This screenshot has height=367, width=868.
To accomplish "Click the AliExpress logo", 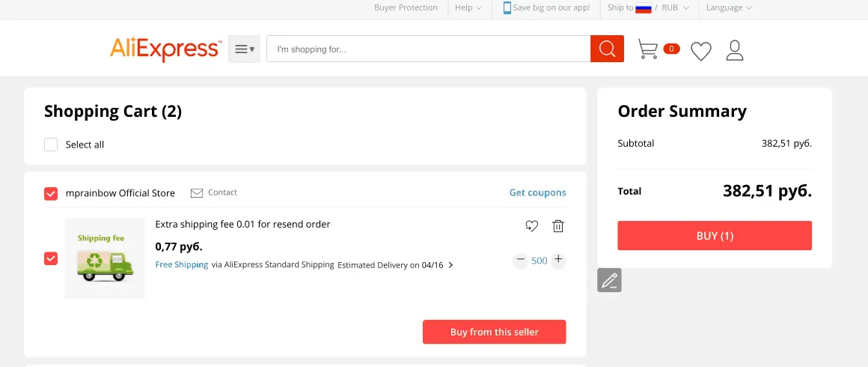I will tap(165, 49).
